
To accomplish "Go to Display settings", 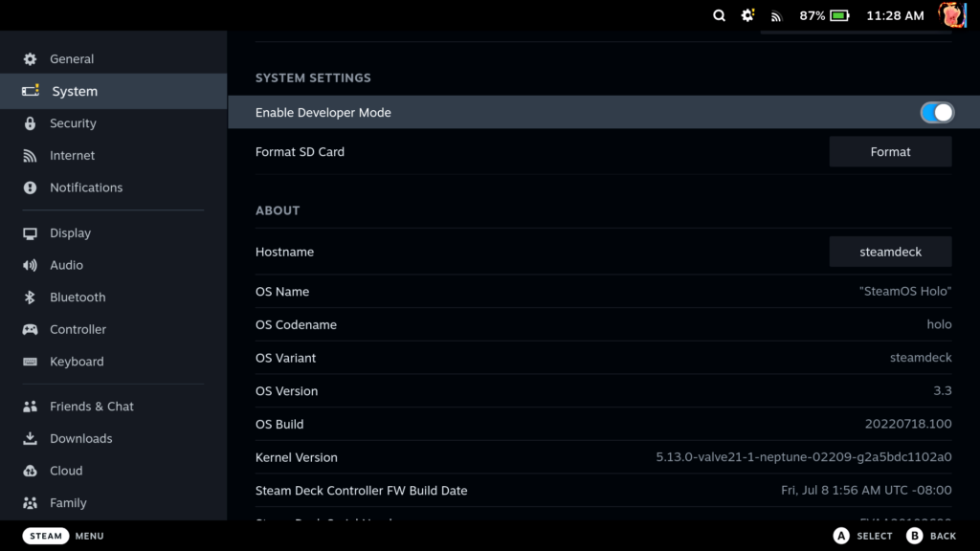I will [70, 233].
